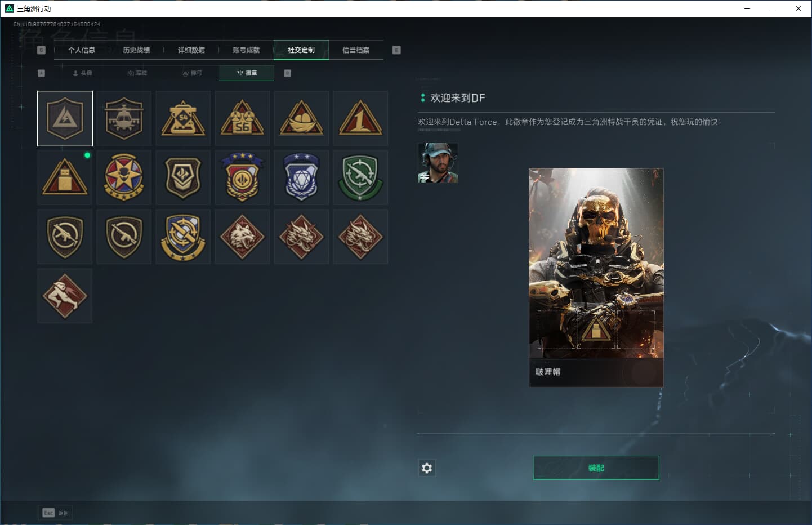Select the helicopter shield badge
The width and height of the screenshot is (812, 525).
[124, 118]
